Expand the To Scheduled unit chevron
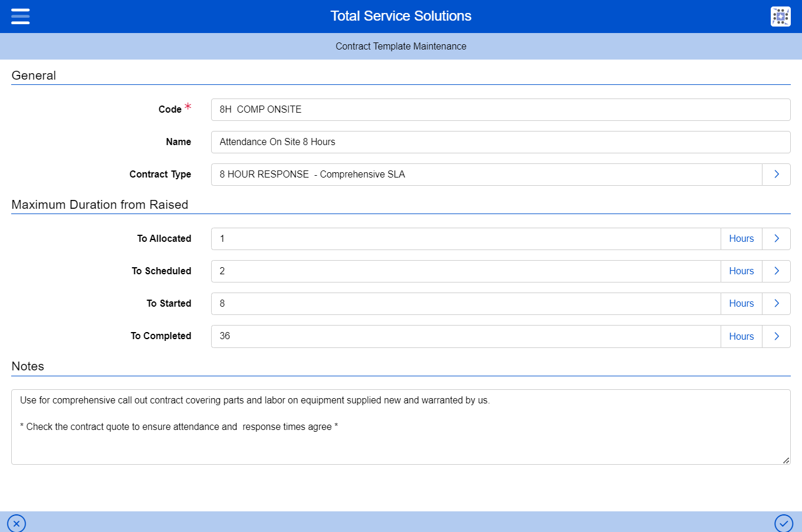The width and height of the screenshot is (802, 532). pos(776,271)
